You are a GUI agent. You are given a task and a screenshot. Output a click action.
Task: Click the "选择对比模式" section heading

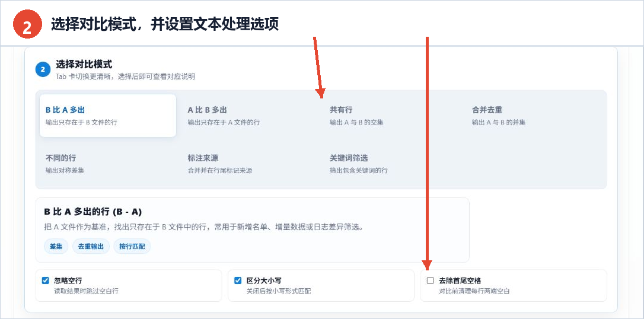pyautogui.click(x=84, y=65)
